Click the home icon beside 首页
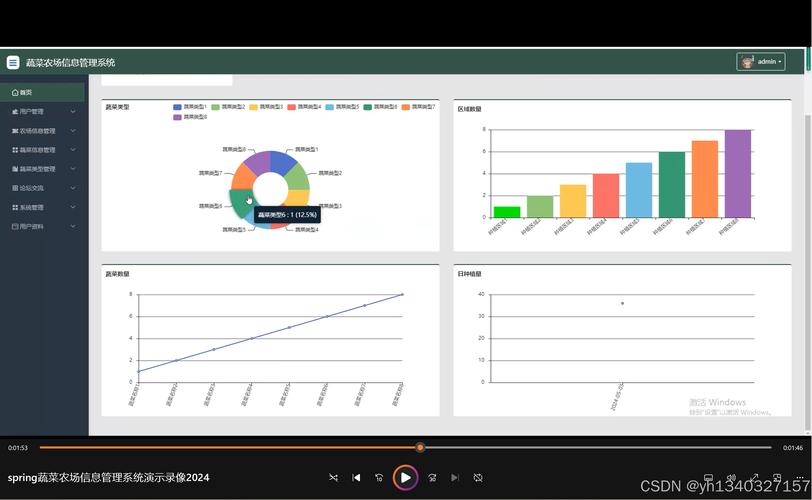Screen dimensions: 812x500 pyautogui.click(x=15, y=93)
